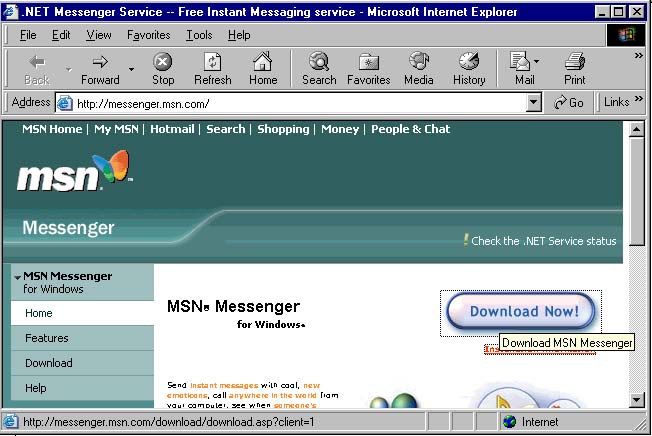
Task: Open the Favorites pane icon
Action: [x=368, y=62]
